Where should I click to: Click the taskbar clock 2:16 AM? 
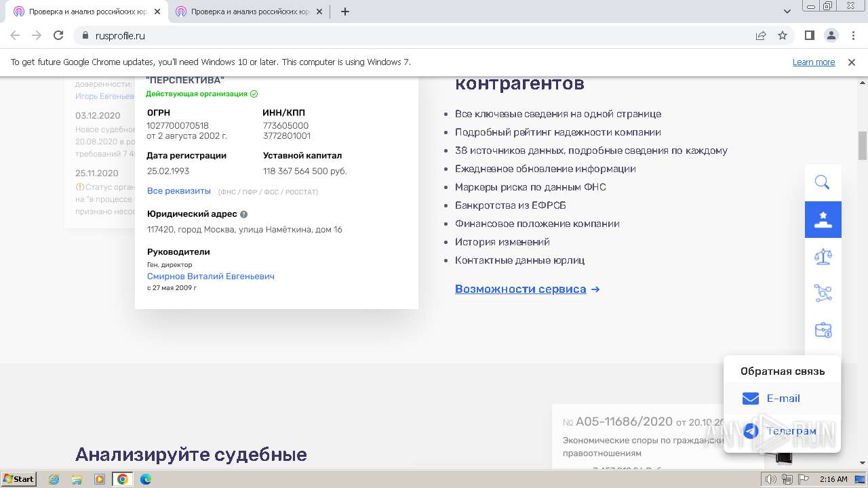click(833, 479)
